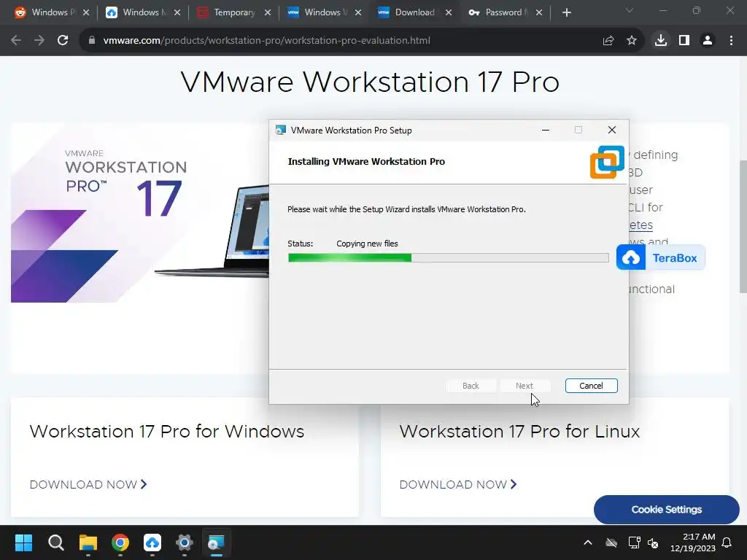Open Chrome downloads icon
The image size is (747, 560).
point(661,41)
